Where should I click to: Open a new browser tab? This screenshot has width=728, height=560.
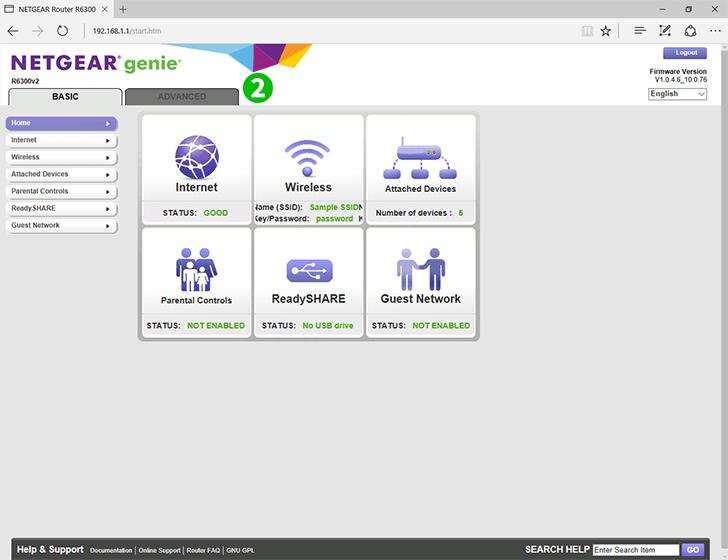pos(123,9)
